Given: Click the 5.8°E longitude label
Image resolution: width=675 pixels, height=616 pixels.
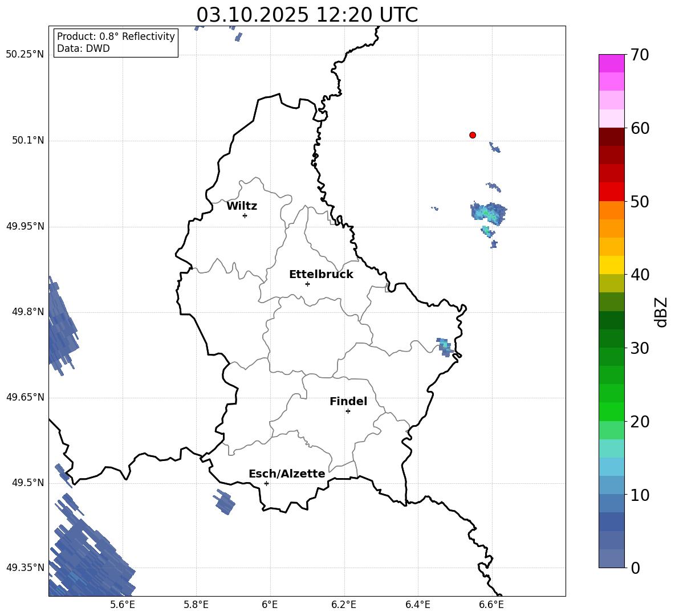Looking at the screenshot, I should click(x=196, y=605).
